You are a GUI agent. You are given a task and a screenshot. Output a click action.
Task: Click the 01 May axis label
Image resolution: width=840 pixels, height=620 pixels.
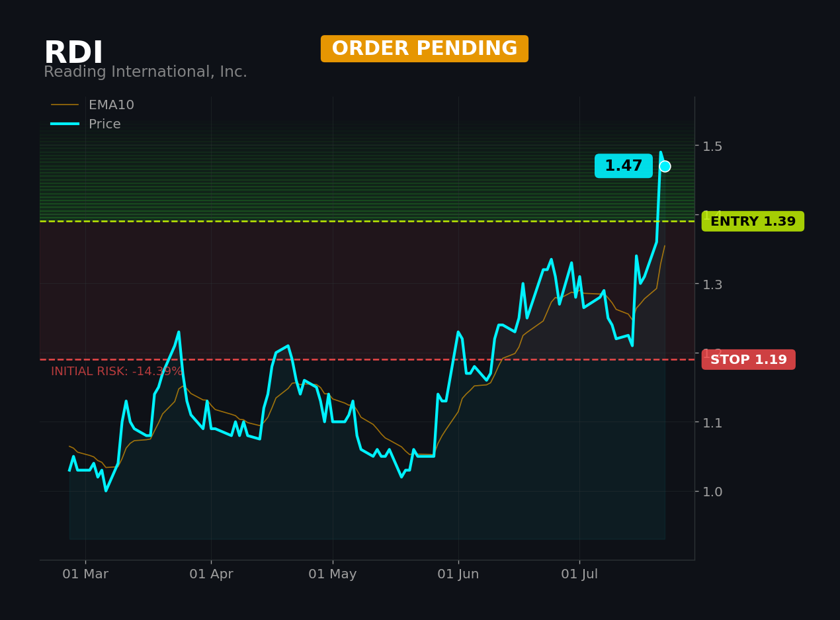point(333,574)
